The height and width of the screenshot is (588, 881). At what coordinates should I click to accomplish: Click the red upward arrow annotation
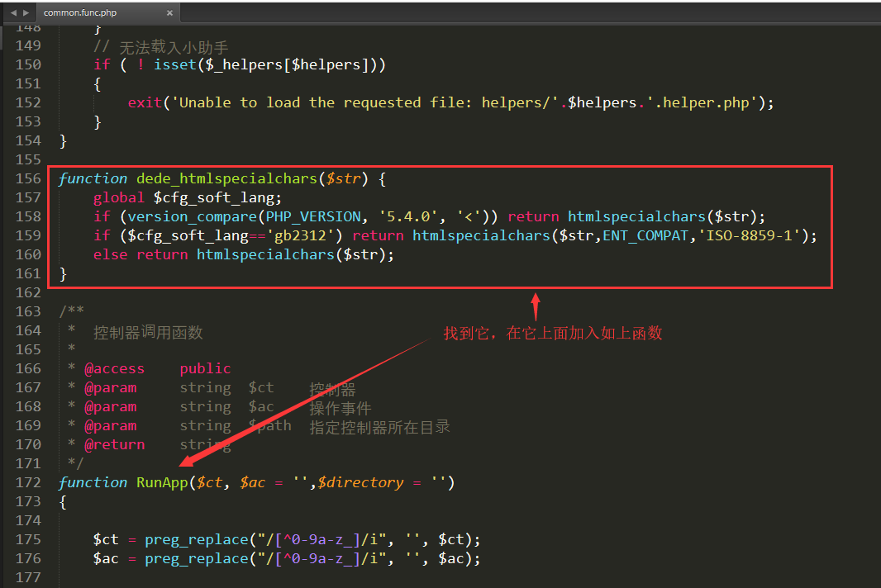click(x=535, y=306)
